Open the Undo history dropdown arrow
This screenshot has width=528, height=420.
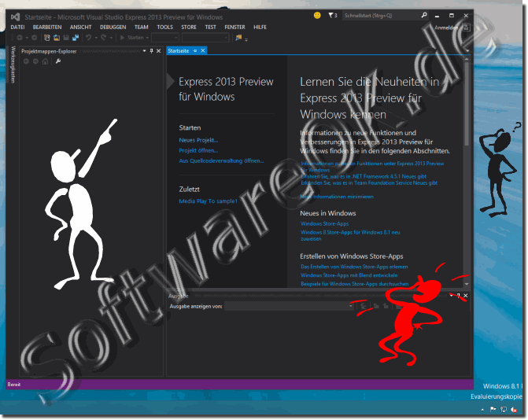[96, 38]
